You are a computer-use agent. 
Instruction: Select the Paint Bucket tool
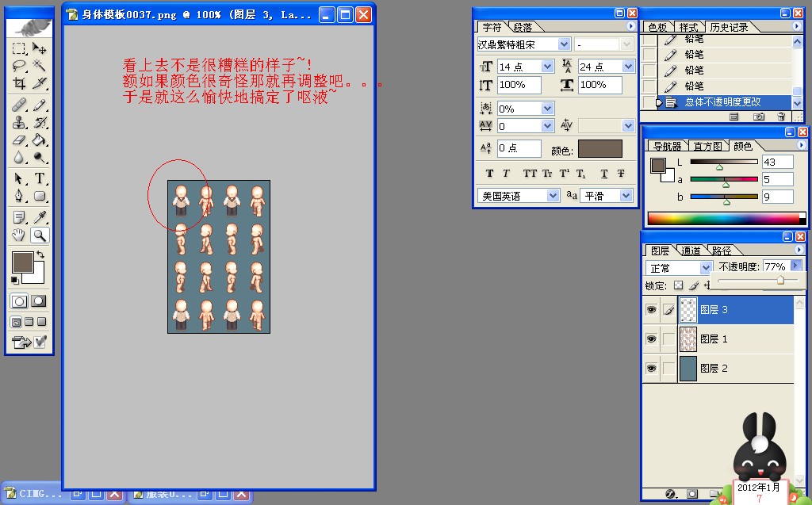tap(39, 140)
